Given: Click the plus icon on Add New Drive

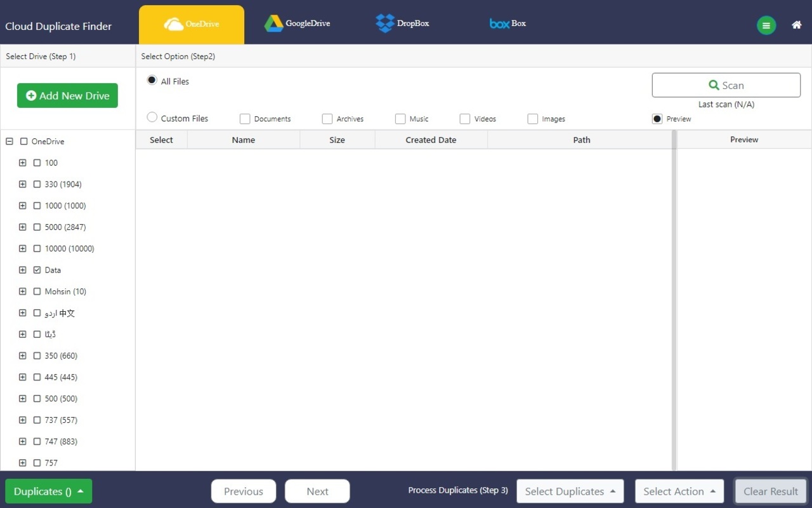Looking at the screenshot, I should (30, 95).
